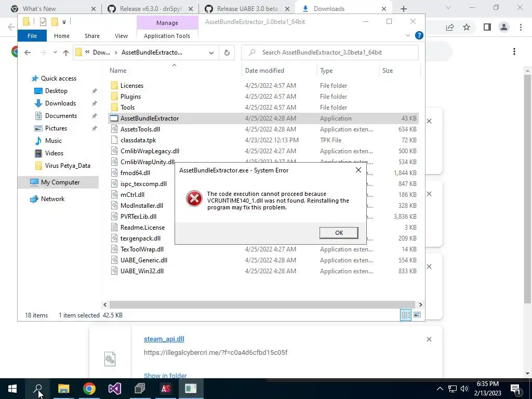
Task: Expand the address bar history dropdown
Action: click(x=211, y=52)
